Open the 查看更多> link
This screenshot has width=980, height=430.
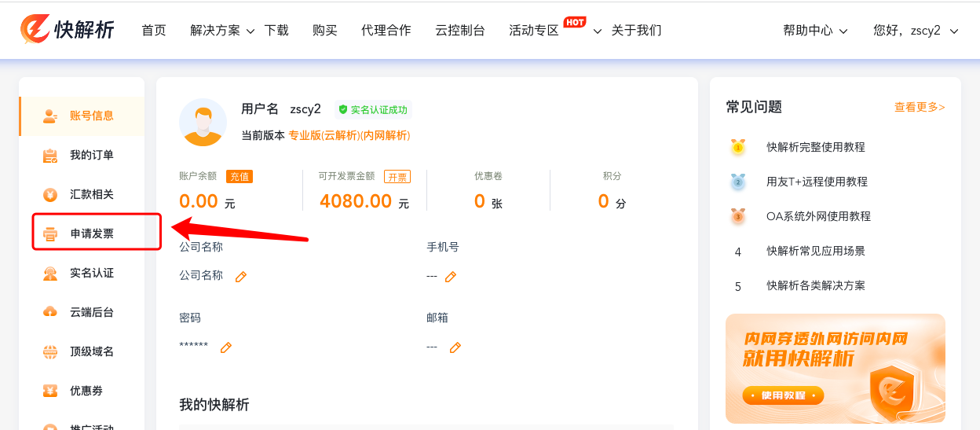click(x=919, y=107)
